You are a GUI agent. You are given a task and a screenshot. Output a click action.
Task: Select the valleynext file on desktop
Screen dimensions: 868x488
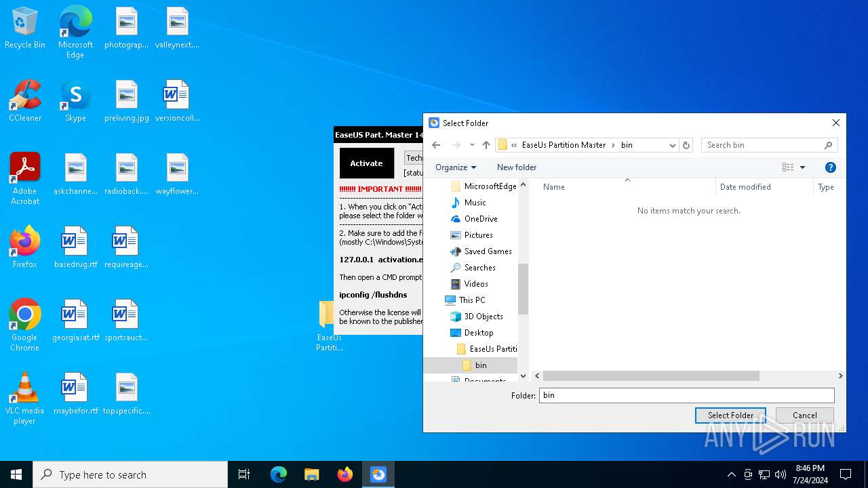point(177,28)
